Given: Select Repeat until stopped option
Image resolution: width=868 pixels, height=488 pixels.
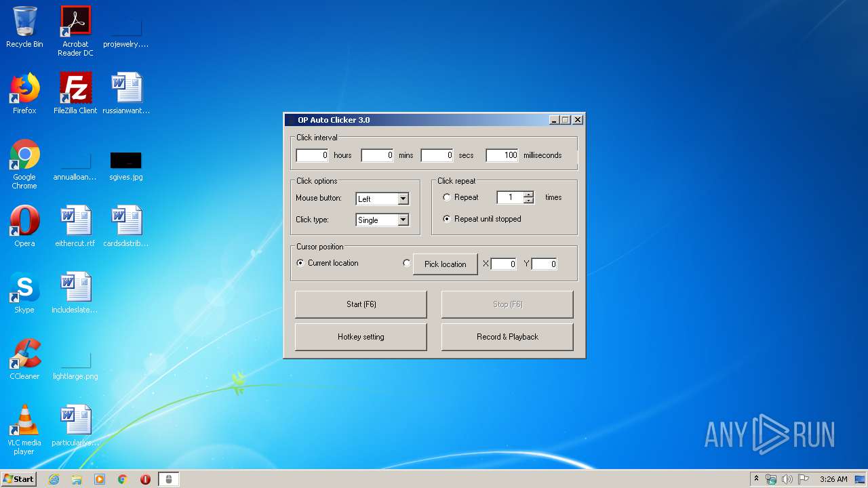Looking at the screenshot, I should pyautogui.click(x=447, y=219).
